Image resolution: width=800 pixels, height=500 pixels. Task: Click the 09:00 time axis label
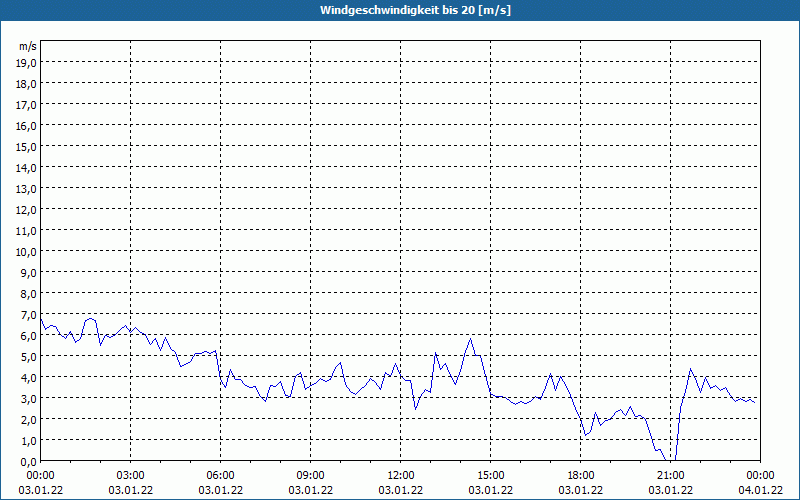(311, 476)
